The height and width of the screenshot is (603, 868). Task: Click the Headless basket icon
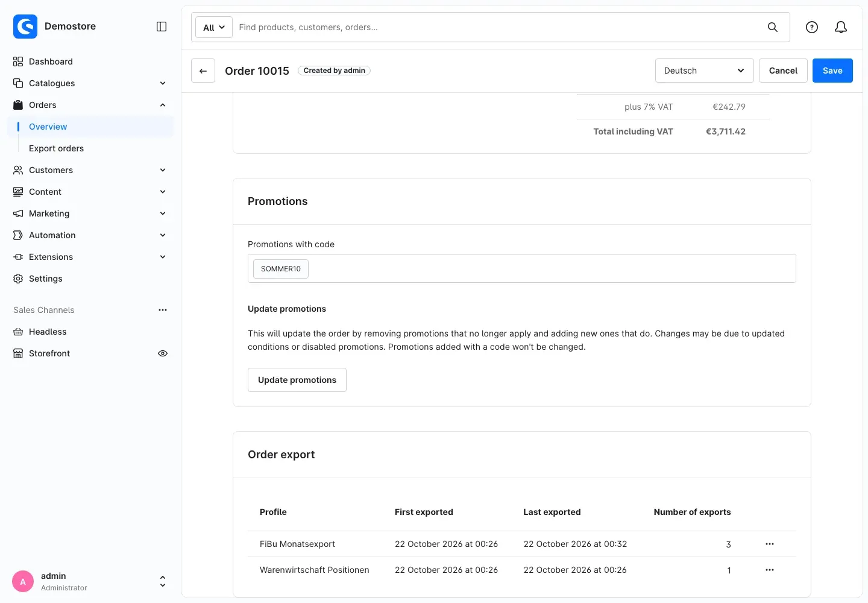pos(18,332)
